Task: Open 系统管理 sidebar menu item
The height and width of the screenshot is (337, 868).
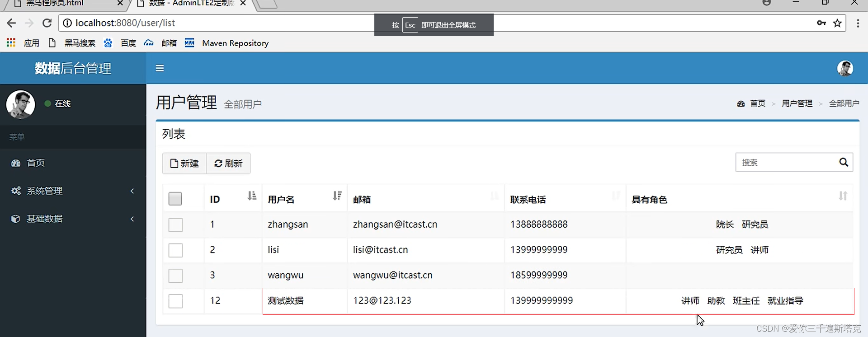Action: [73, 191]
